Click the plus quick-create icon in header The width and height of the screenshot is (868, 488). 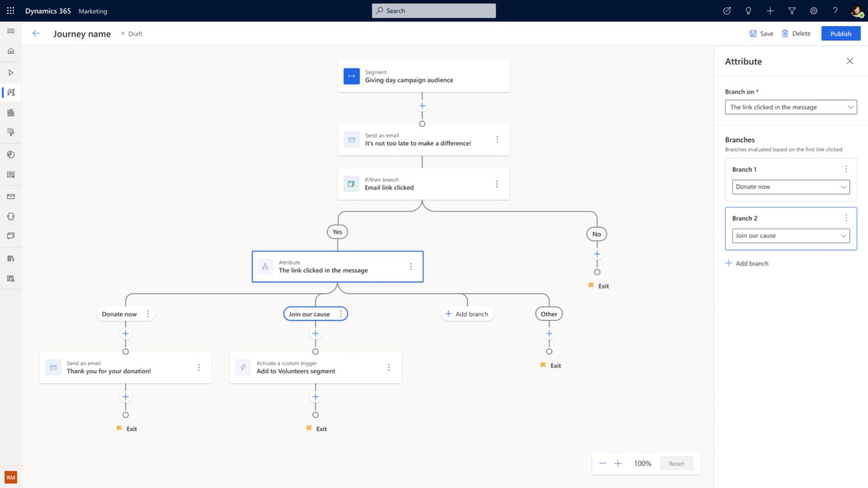point(770,11)
